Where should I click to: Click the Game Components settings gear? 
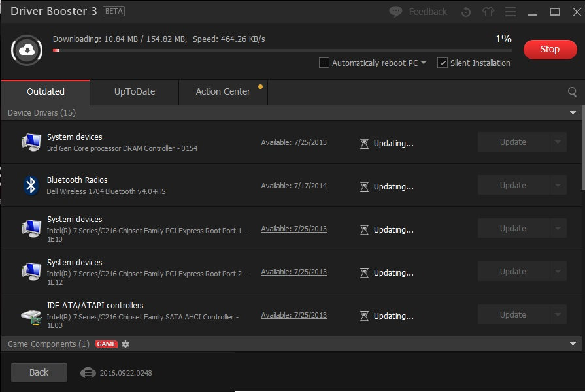click(125, 344)
